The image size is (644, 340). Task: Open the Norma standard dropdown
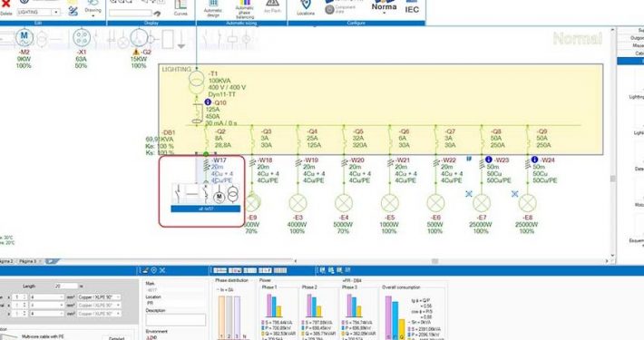click(384, 7)
